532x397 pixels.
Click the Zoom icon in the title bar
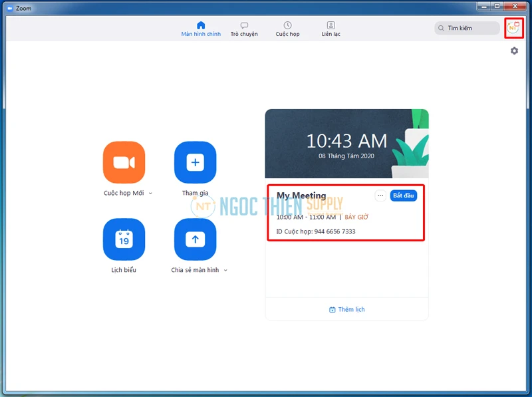coord(10,8)
